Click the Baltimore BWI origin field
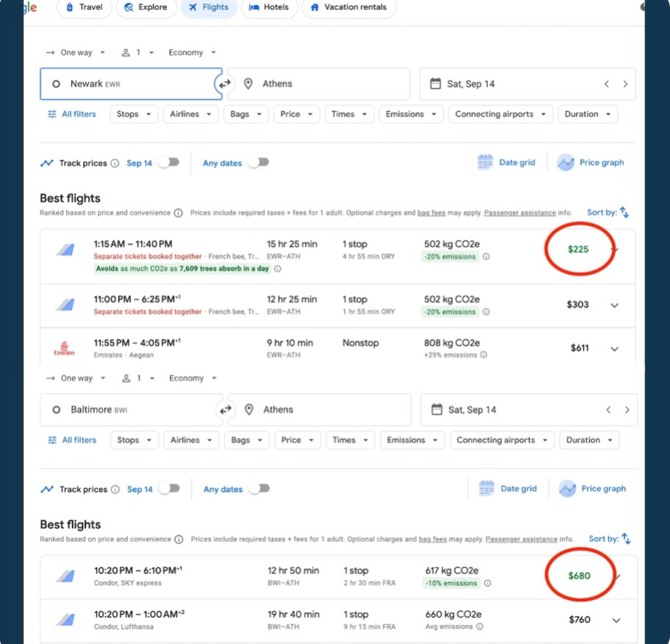670x644 pixels. point(132,410)
